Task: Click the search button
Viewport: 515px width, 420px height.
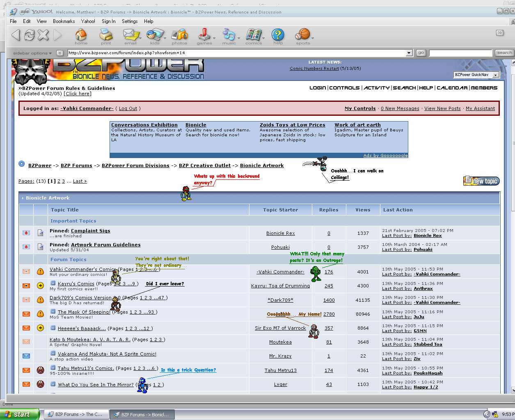Action: coord(504,53)
